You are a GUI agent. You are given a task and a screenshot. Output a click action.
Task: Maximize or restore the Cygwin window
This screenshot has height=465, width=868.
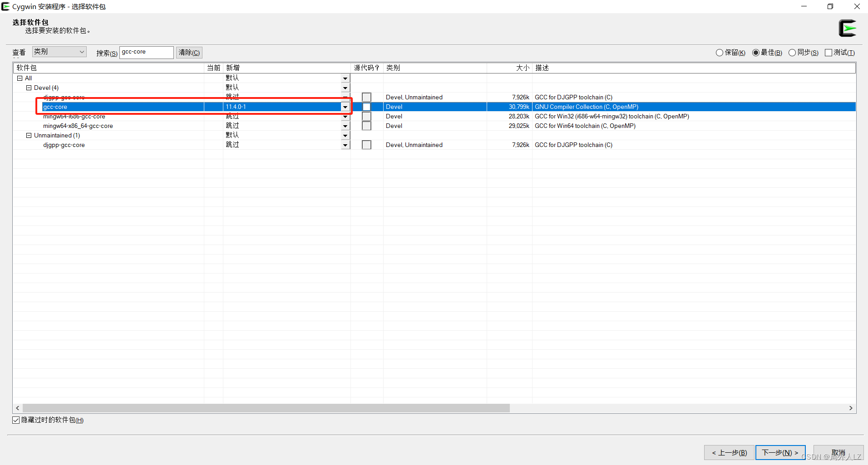pos(830,6)
